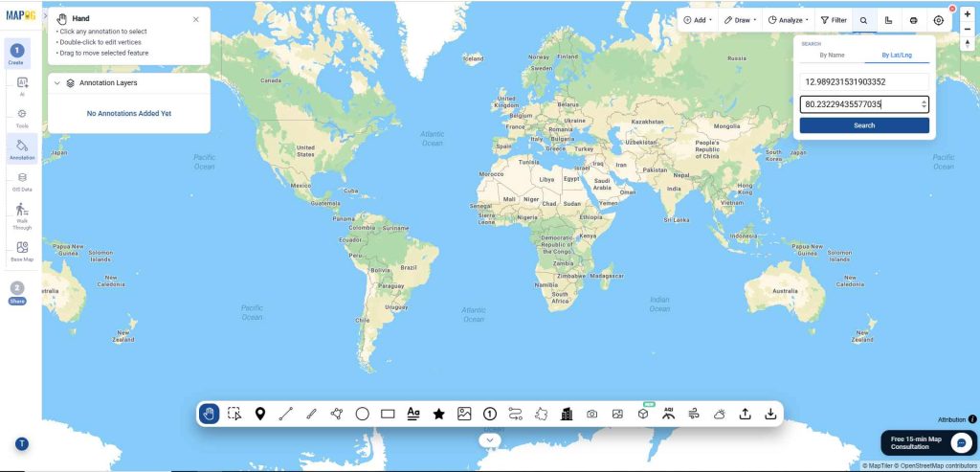Viewport: 980px width, 472px height.
Task: Open Tools in the left sidebar
Action: coord(22,118)
